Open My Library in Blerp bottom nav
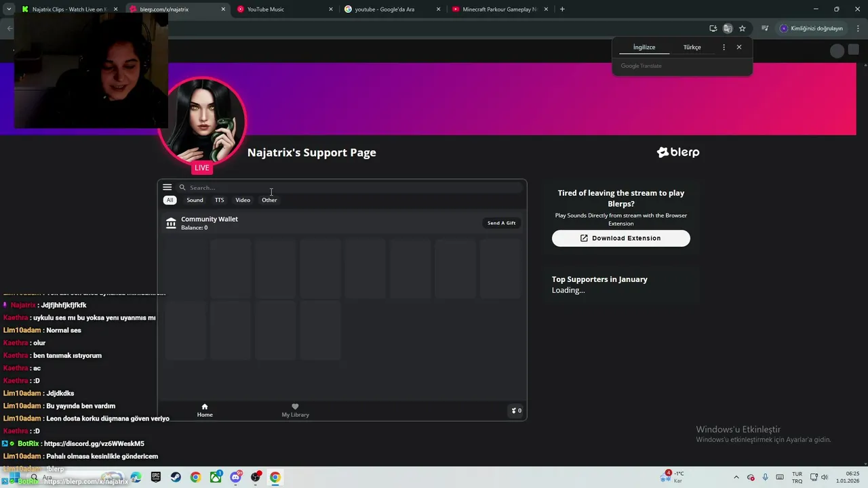The height and width of the screenshot is (488, 868). (295, 411)
